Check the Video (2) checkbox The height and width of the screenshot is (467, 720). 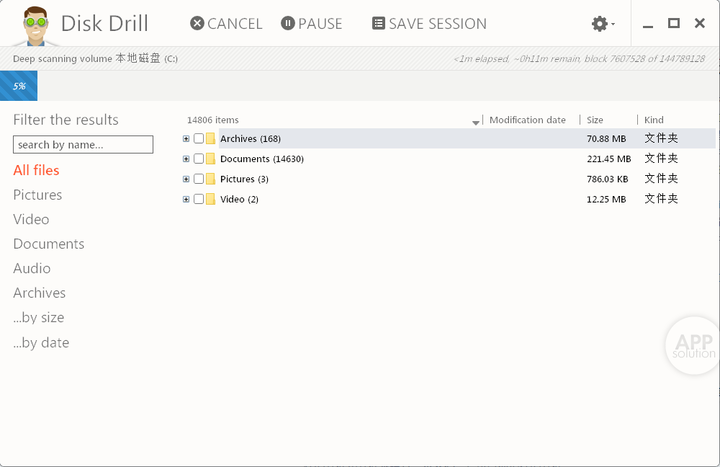click(x=198, y=199)
